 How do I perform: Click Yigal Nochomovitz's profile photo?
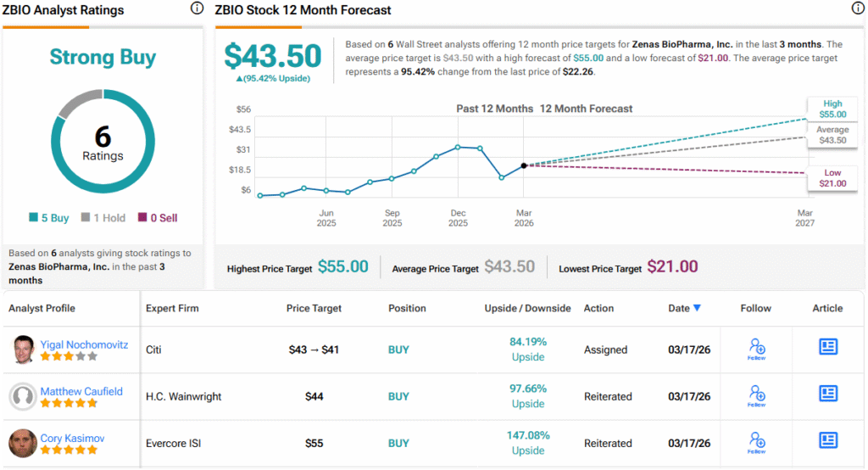click(23, 350)
